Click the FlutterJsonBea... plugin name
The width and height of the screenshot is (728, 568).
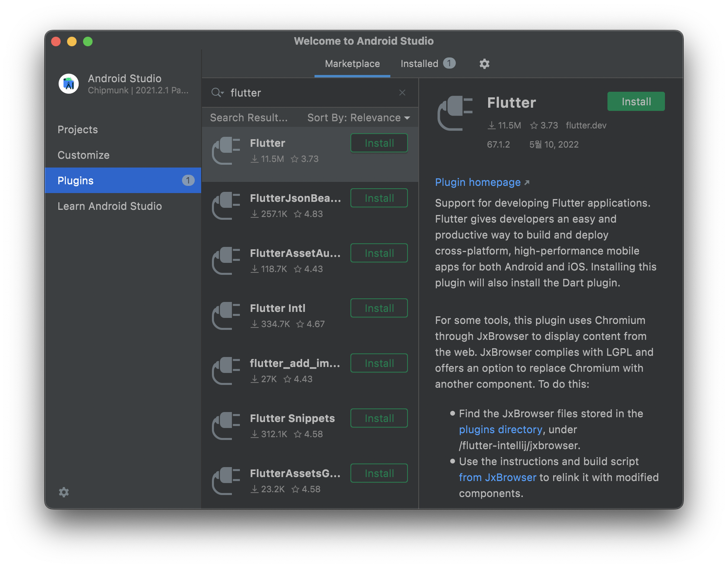[x=295, y=198]
